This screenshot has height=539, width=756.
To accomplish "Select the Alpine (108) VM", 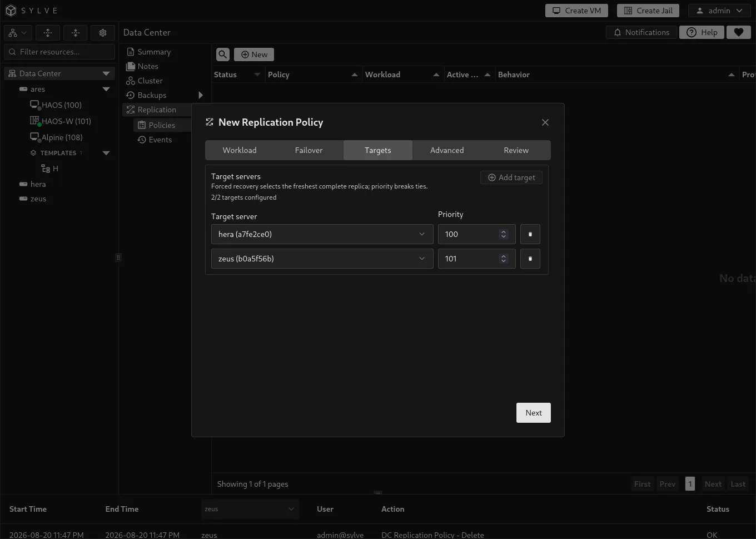I will [x=57, y=137].
